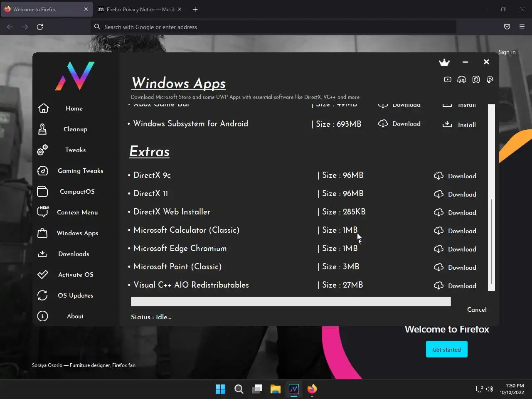This screenshot has width=532, height=399.
Task: Click cloud icon for DirectX 9c
Action: click(x=438, y=176)
